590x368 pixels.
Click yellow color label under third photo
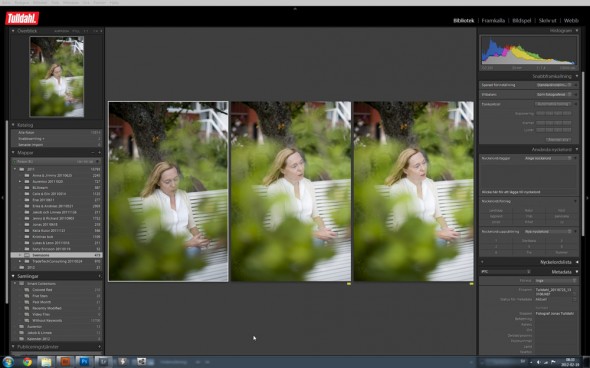coord(471,284)
